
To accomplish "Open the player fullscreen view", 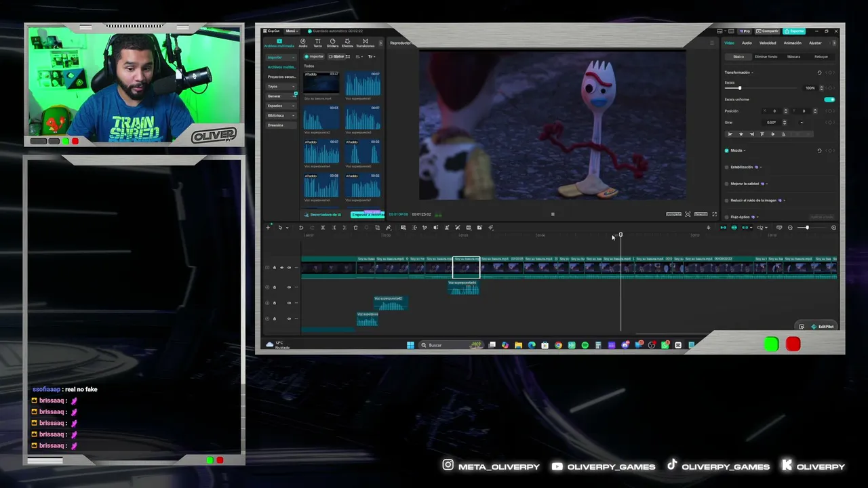I will [714, 214].
